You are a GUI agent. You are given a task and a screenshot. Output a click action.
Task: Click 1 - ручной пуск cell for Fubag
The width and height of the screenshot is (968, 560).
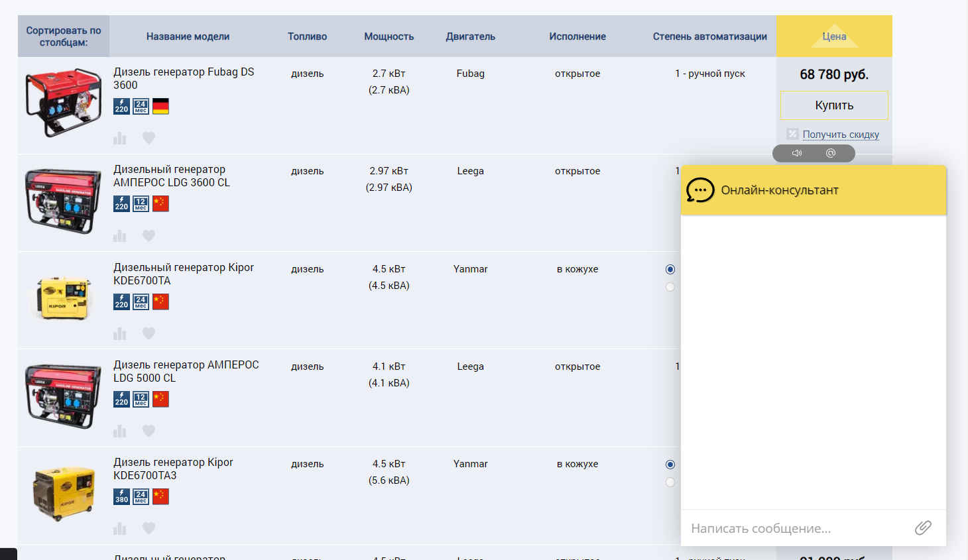click(710, 74)
